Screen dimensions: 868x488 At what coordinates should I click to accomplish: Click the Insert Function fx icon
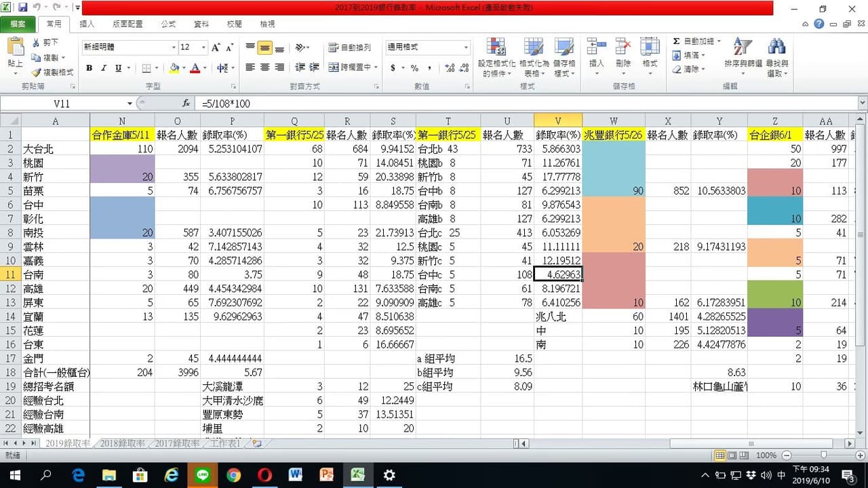point(186,104)
